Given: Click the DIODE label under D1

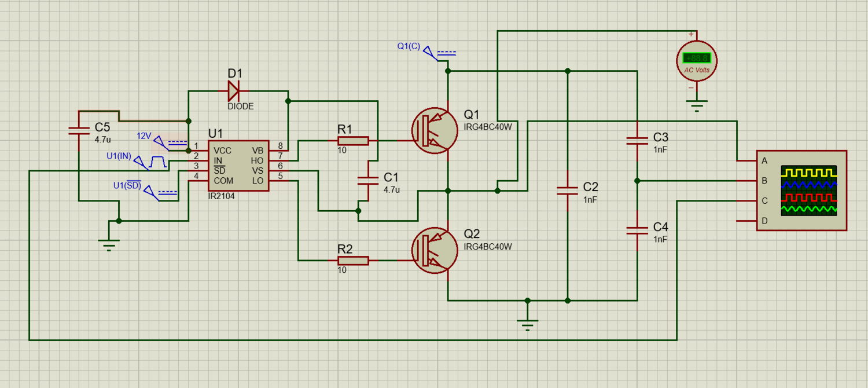Looking at the screenshot, I should [x=241, y=107].
